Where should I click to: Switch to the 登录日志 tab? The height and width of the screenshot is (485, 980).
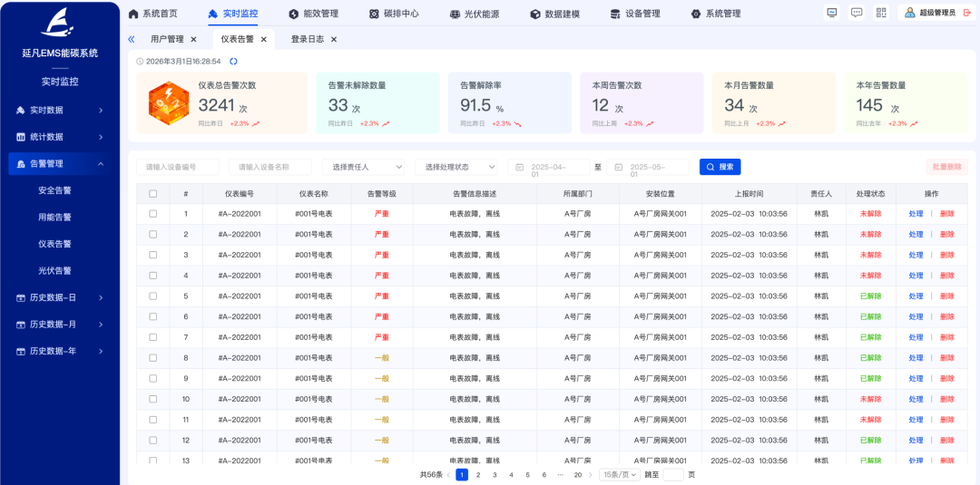coord(307,40)
